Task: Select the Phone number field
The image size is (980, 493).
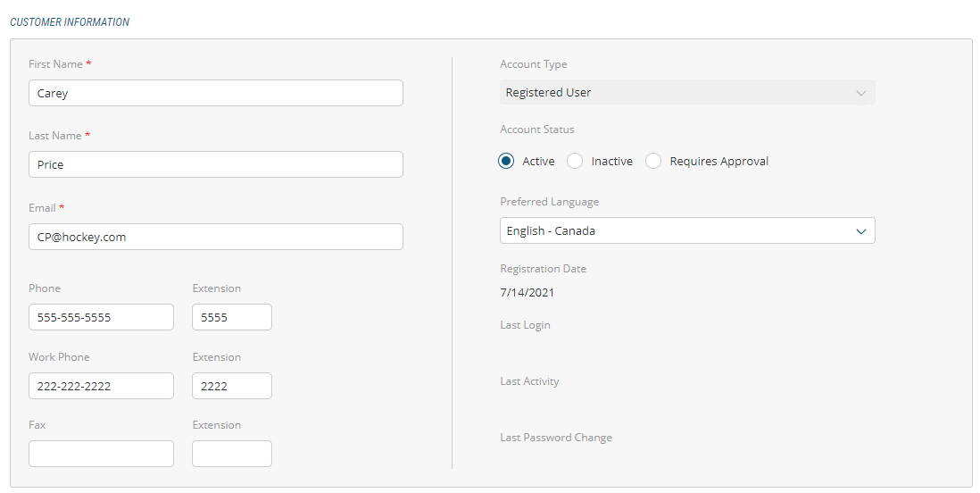Action: [101, 317]
